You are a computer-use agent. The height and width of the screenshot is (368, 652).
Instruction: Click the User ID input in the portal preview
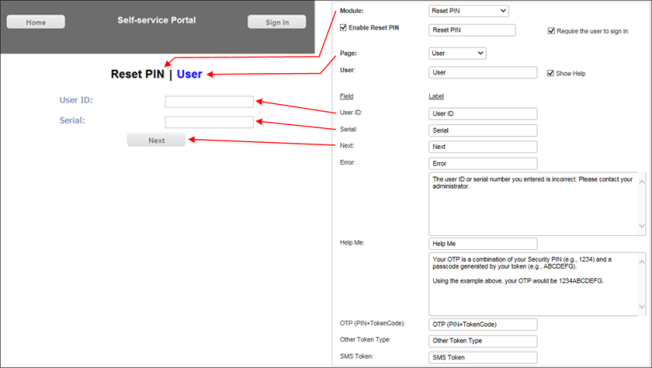[x=209, y=102]
